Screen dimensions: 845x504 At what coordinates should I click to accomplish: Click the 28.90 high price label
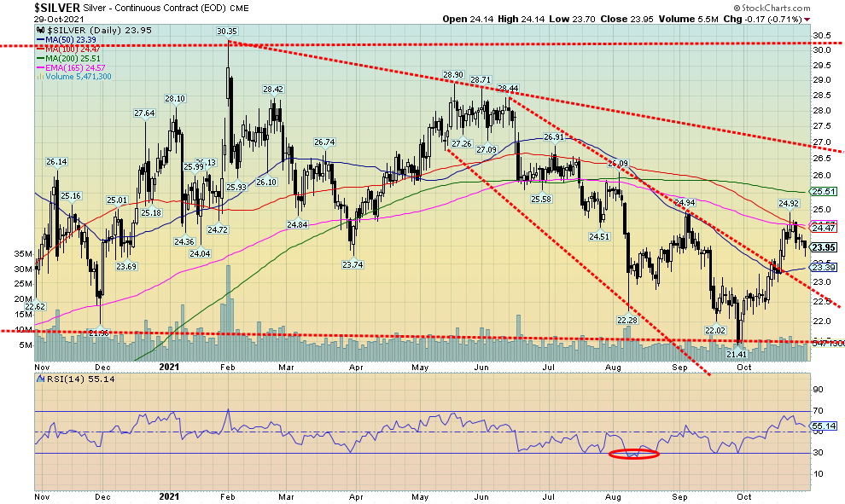[452, 75]
